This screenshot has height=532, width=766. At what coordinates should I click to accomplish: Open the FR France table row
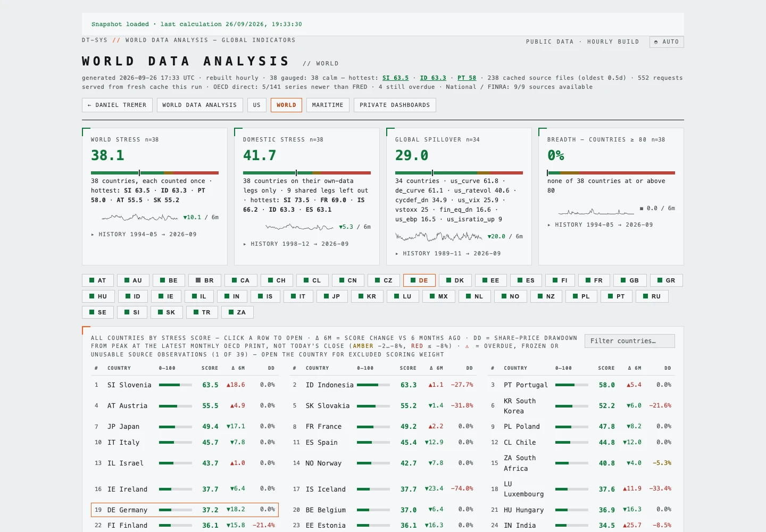point(383,426)
